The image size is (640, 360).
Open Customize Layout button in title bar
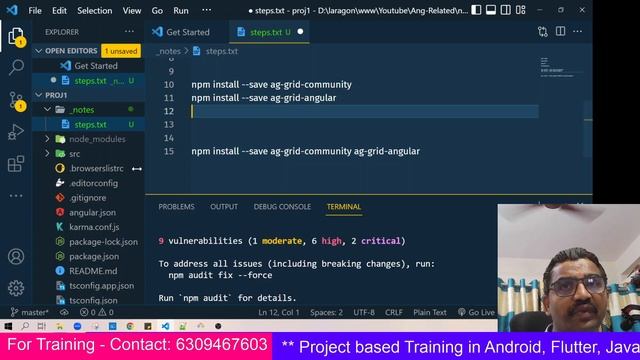tap(520, 10)
